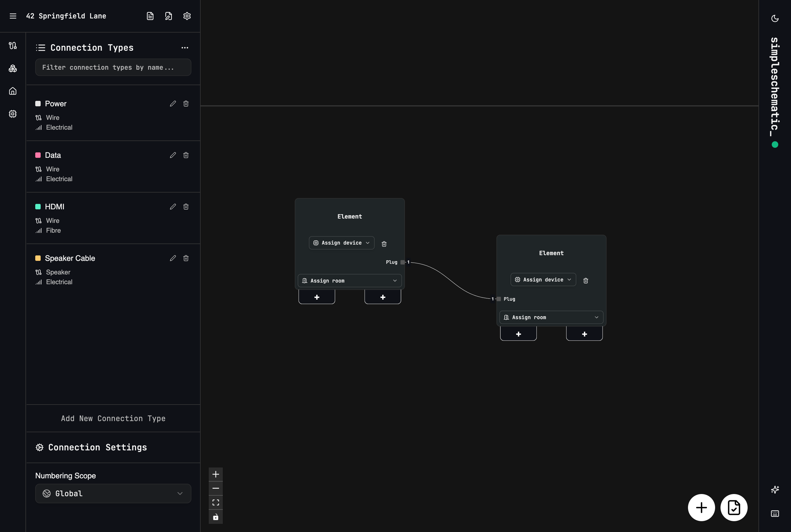Edit the Power connection type with the pencil icon
Viewport: 791px width, 532px height.
click(173, 104)
